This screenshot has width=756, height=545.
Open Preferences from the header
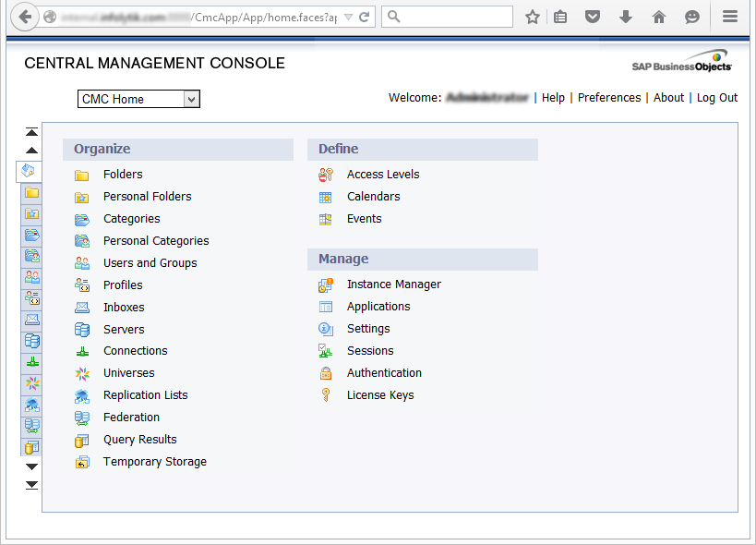coord(608,98)
